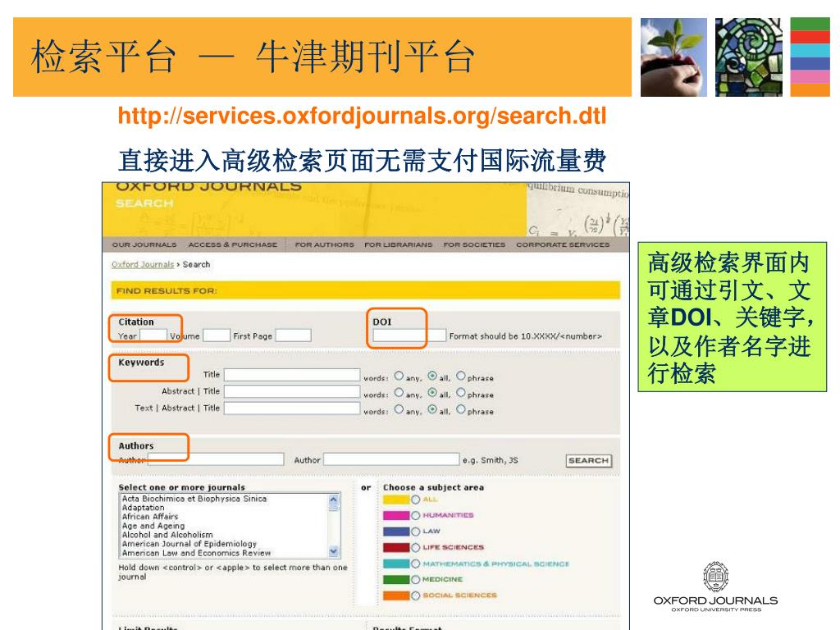Select 'any' for Title words
The height and width of the screenshot is (630, 840).
399,376
